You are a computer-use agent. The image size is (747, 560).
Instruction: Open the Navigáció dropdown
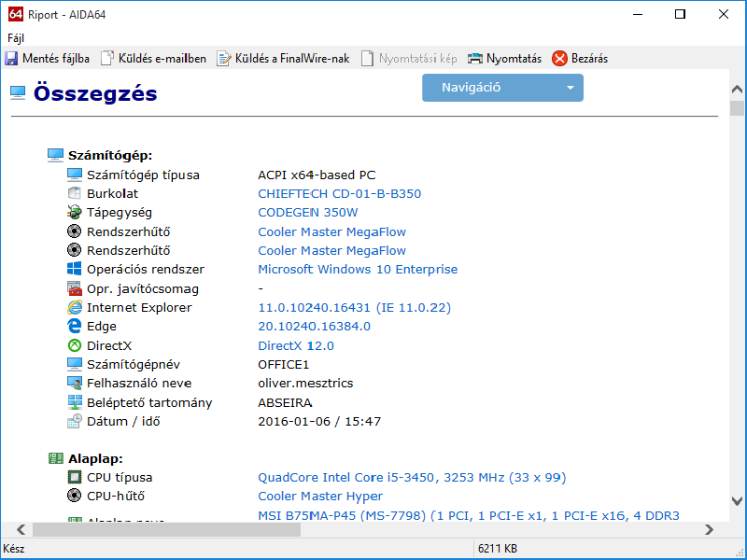click(x=502, y=88)
